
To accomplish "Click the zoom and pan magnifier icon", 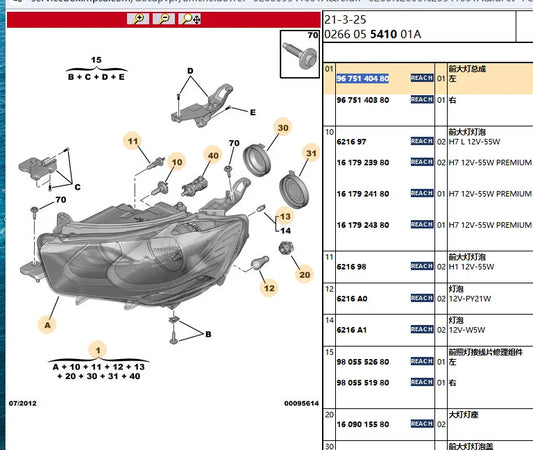I will pyautogui.click(x=190, y=19).
